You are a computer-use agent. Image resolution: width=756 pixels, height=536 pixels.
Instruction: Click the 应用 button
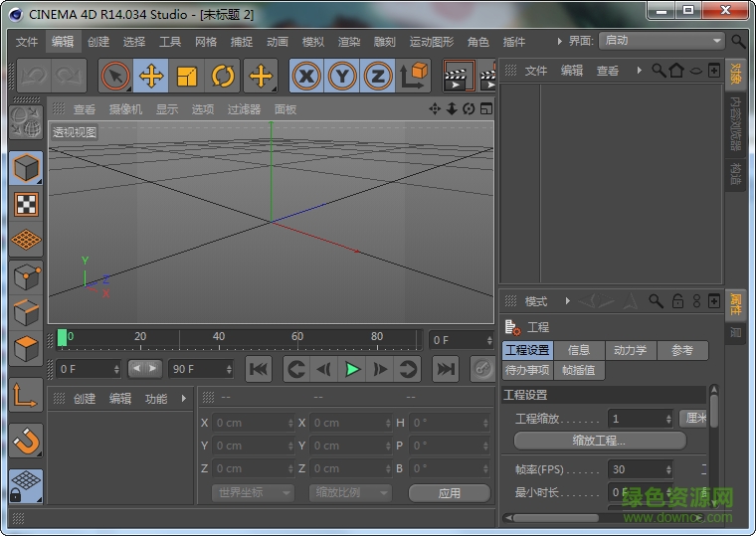tap(450, 492)
